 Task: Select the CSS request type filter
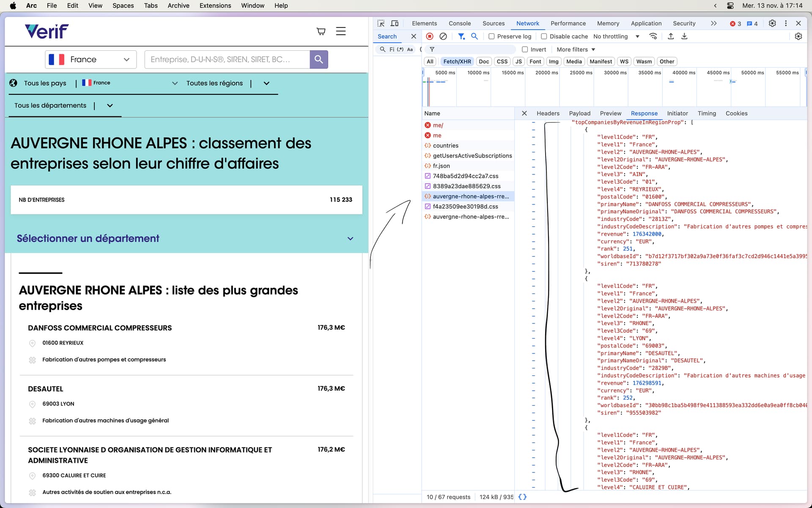coord(502,61)
